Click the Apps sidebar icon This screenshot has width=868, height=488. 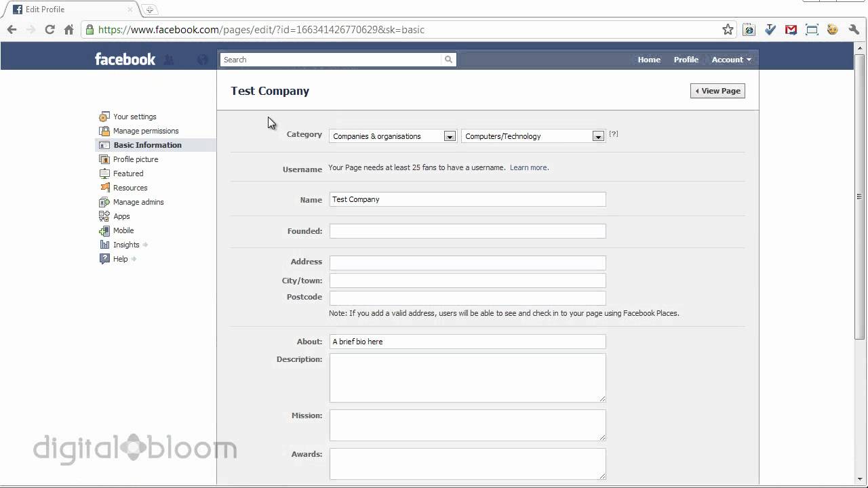[104, 216]
